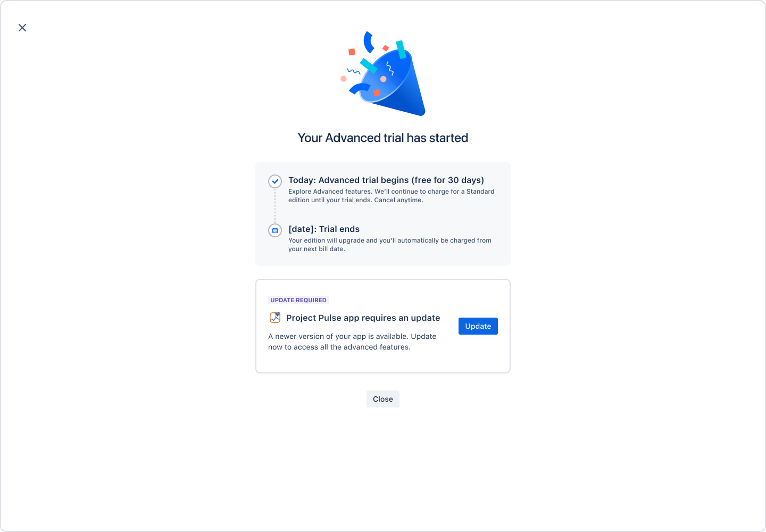The width and height of the screenshot is (766, 532).
Task: Click the trial timeline summary panel
Action: (382, 213)
